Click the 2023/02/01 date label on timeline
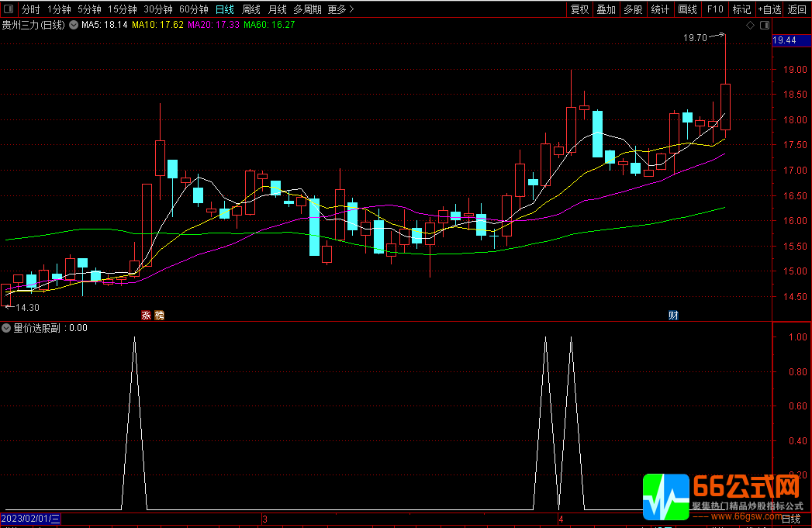812x528 pixels. (30, 519)
